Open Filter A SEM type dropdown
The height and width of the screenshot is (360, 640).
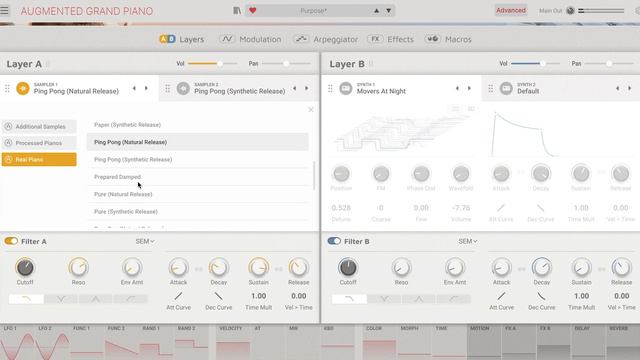(x=145, y=242)
